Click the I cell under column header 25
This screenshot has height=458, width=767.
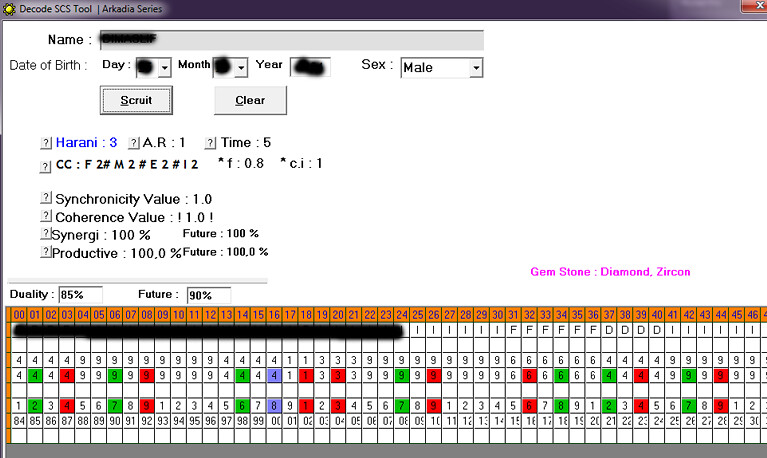pos(418,330)
